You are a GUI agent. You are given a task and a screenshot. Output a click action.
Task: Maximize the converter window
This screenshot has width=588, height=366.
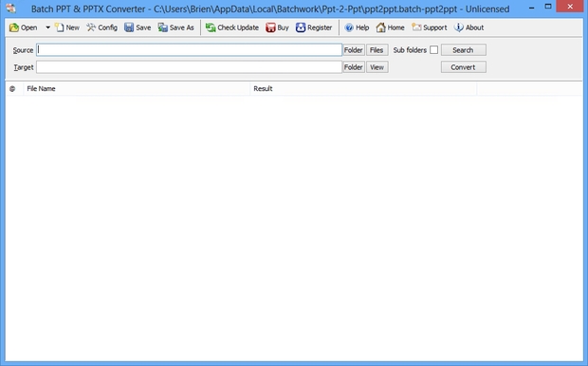tap(548, 7)
